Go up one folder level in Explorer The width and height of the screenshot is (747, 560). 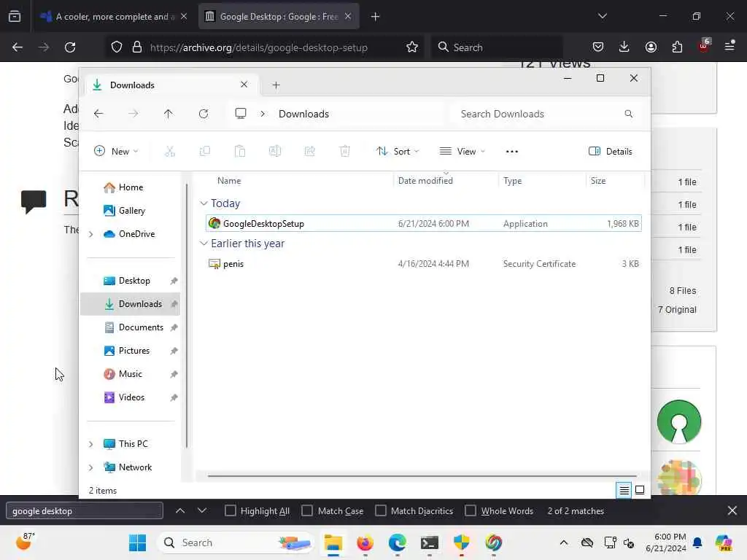tap(169, 114)
